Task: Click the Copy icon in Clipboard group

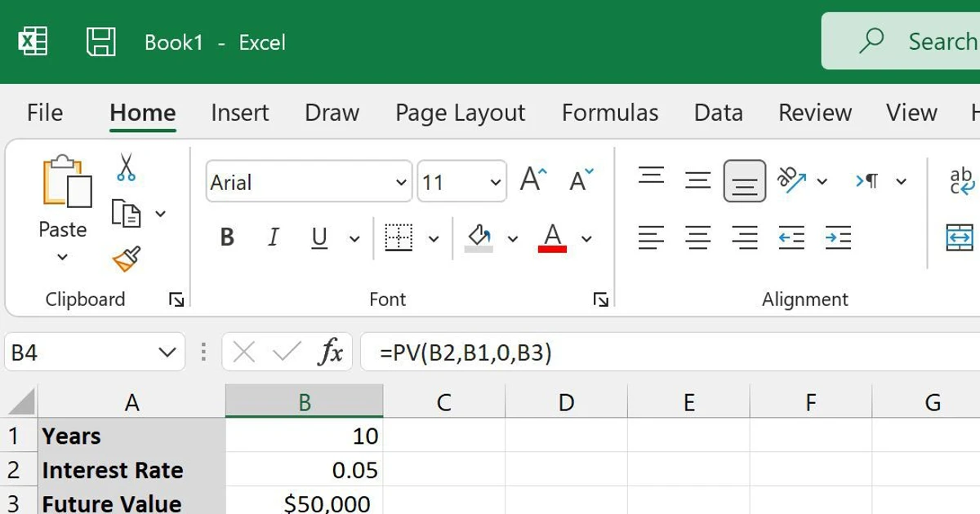Action: point(126,214)
